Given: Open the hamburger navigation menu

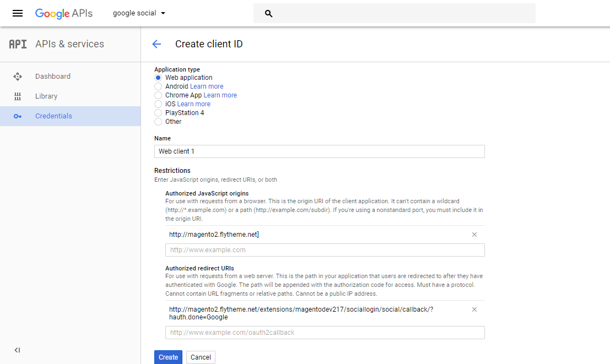Looking at the screenshot, I should coord(18,13).
